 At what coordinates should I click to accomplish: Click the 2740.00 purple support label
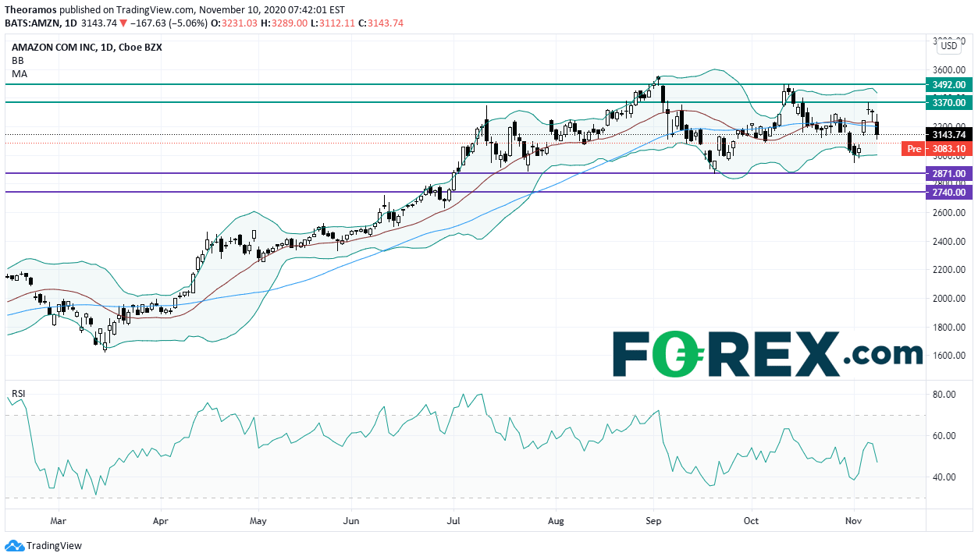point(947,192)
